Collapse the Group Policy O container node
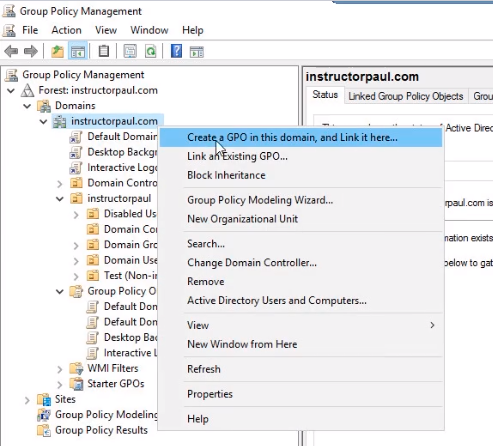This screenshot has width=493, height=446. coord(60,292)
